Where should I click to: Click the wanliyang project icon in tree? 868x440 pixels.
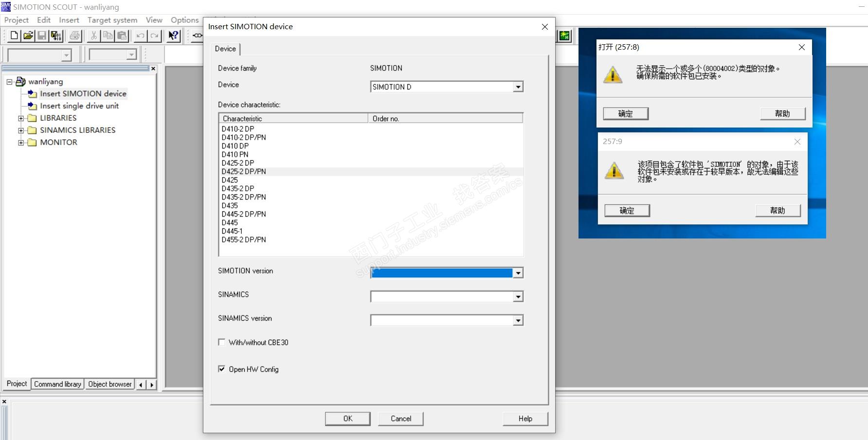[x=20, y=81]
